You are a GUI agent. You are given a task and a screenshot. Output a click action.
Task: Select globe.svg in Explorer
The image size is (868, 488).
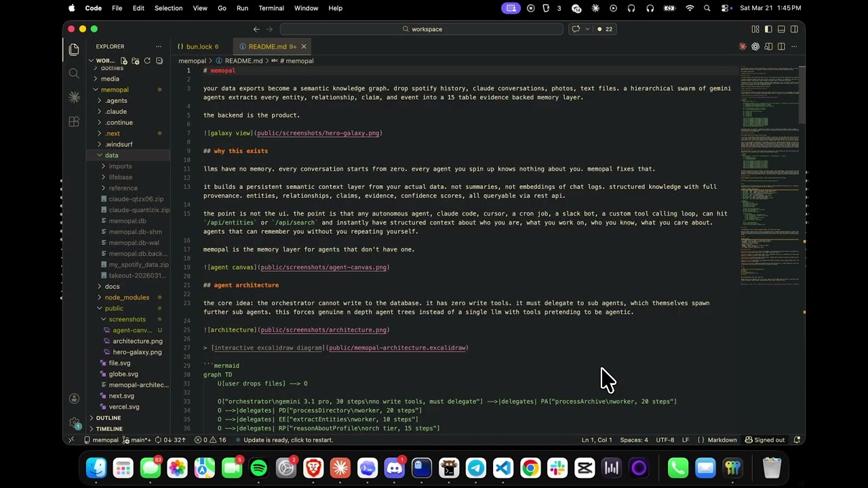pyautogui.click(x=123, y=373)
